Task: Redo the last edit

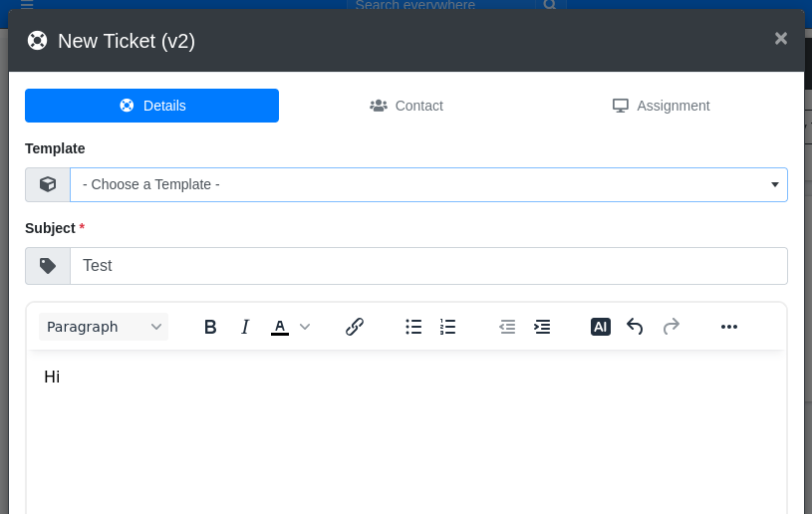Action: tap(672, 327)
